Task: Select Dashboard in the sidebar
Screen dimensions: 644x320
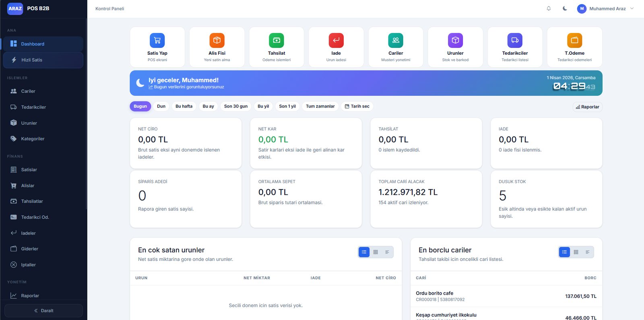Action: pyautogui.click(x=43, y=44)
